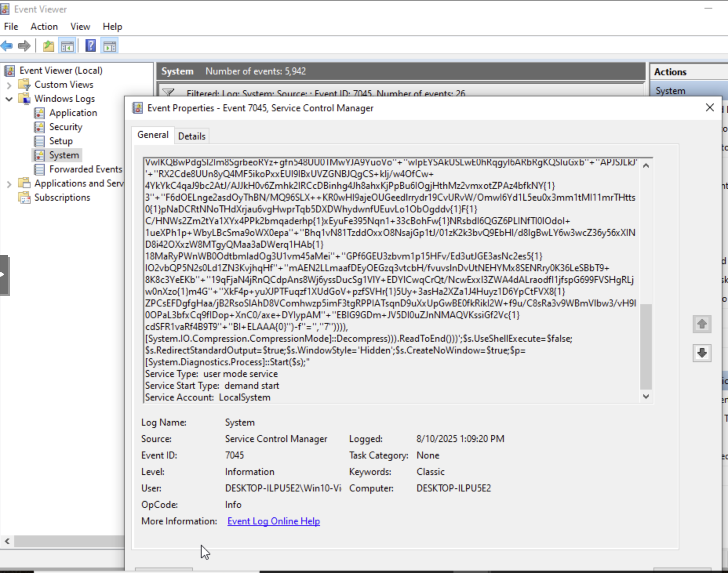The image size is (728, 573).
Task: Close the Event Properties dialog
Action: tap(710, 108)
